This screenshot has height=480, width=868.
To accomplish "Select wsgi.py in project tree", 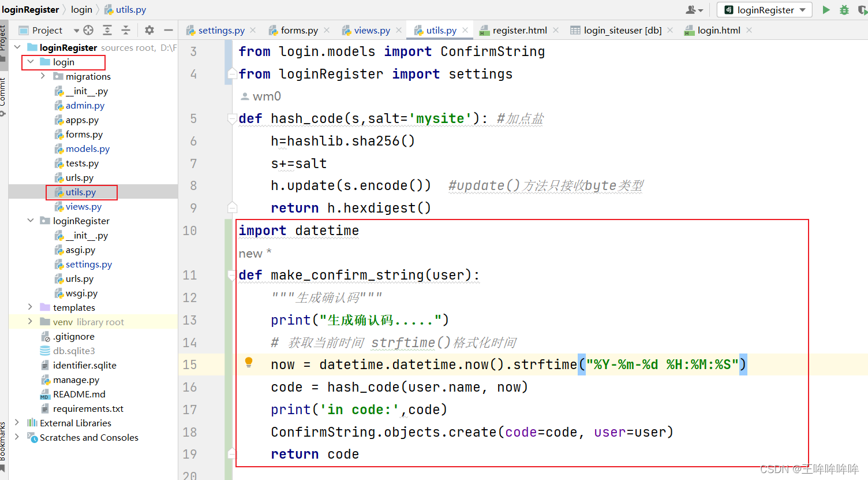I will point(81,293).
